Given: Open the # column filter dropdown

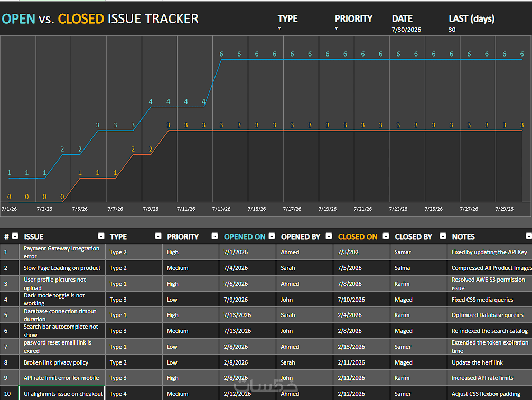Looking at the screenshot, I should (15, 236).
